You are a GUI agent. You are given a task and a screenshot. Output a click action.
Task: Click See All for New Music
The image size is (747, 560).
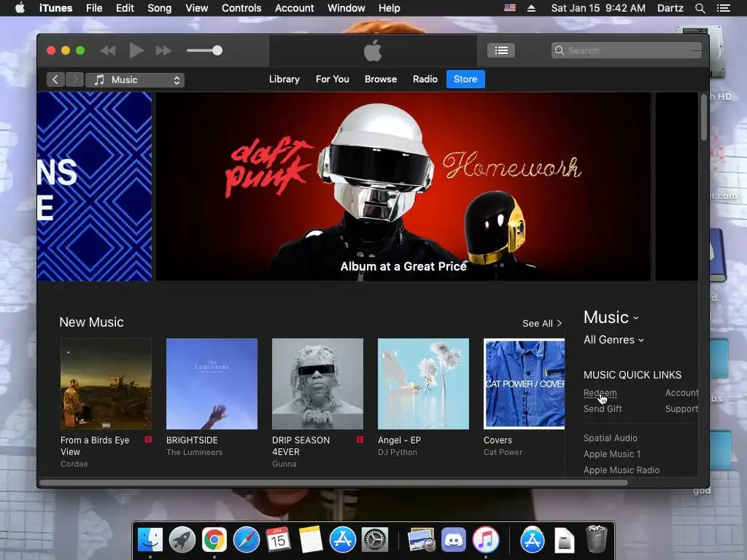pyautogui.click(x=542, y=323)
